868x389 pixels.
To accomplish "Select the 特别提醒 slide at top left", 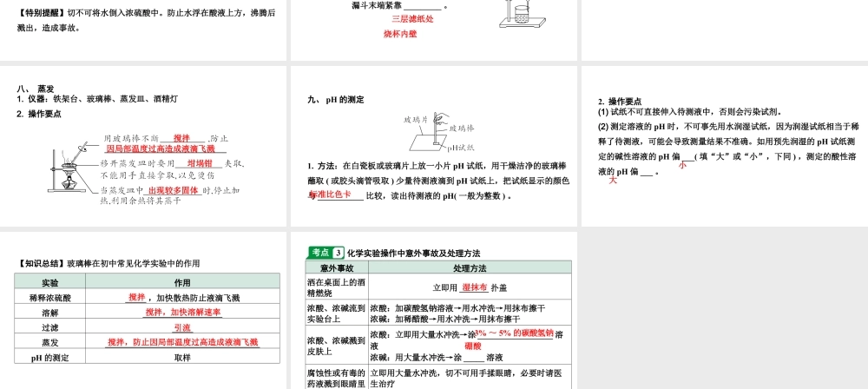I will [143, 30].
